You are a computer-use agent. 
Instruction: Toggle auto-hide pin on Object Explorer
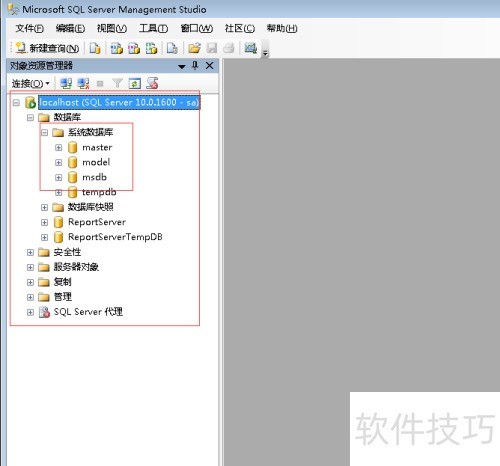[195, 66]
